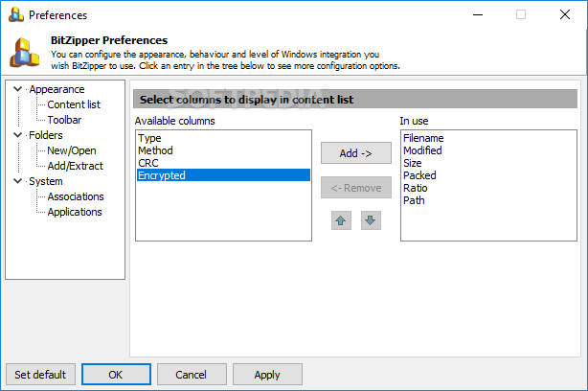588x391 pixels.
Task: Click the <- Remove button
Action: tap(356, 187)
